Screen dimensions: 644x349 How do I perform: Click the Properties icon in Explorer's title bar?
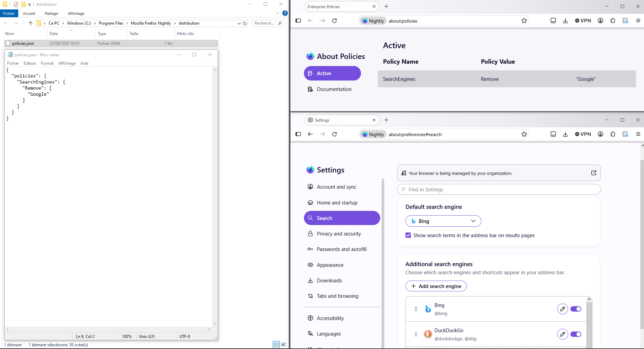tap(16, 4)
